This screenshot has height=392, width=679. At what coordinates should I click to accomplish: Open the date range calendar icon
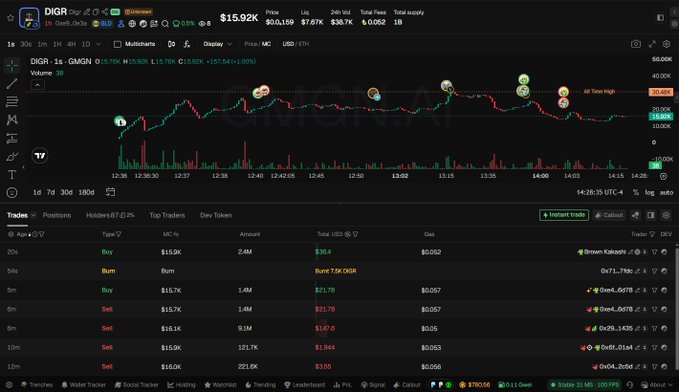110,192
